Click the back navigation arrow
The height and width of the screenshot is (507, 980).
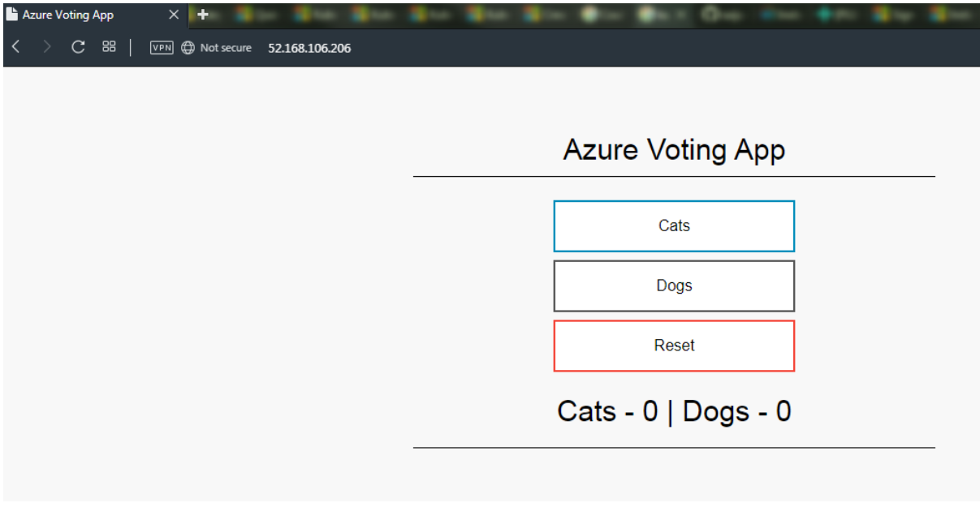(x=14, y=48)
